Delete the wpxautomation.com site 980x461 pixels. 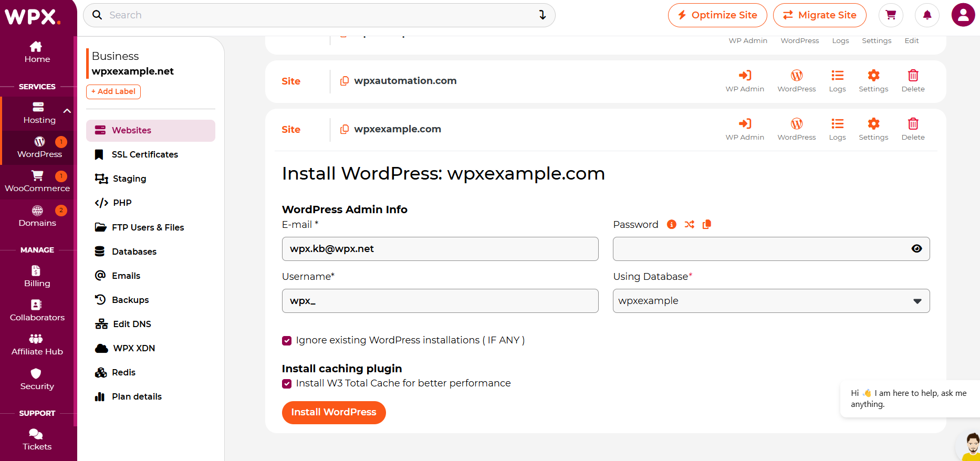913,81
